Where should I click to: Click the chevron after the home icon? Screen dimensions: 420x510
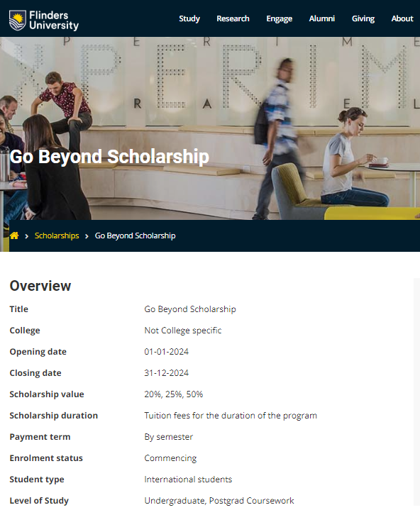point(27,236)
